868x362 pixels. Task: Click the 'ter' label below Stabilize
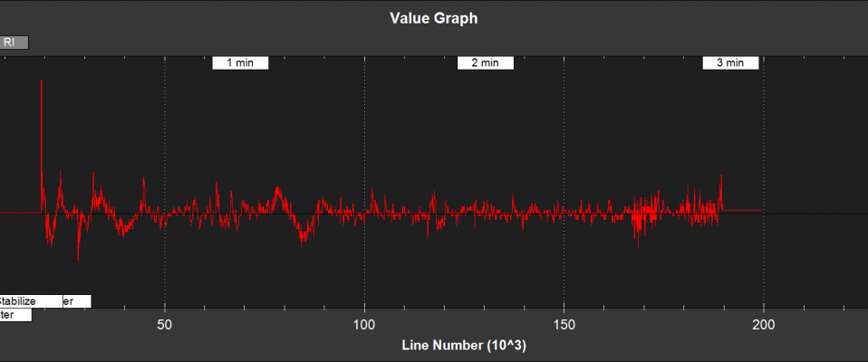tap(14, 315)
